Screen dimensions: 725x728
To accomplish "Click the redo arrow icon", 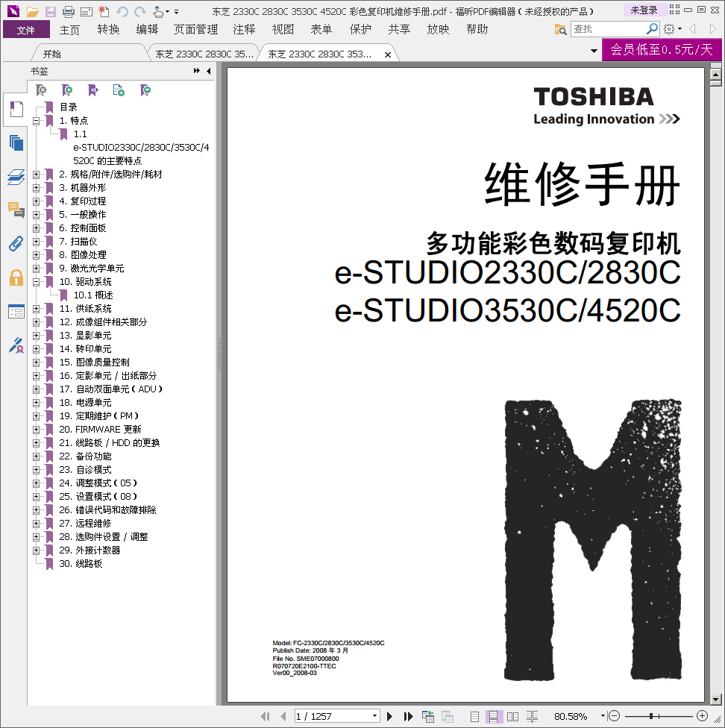I will pyautogui.click(x=139, y=11).
